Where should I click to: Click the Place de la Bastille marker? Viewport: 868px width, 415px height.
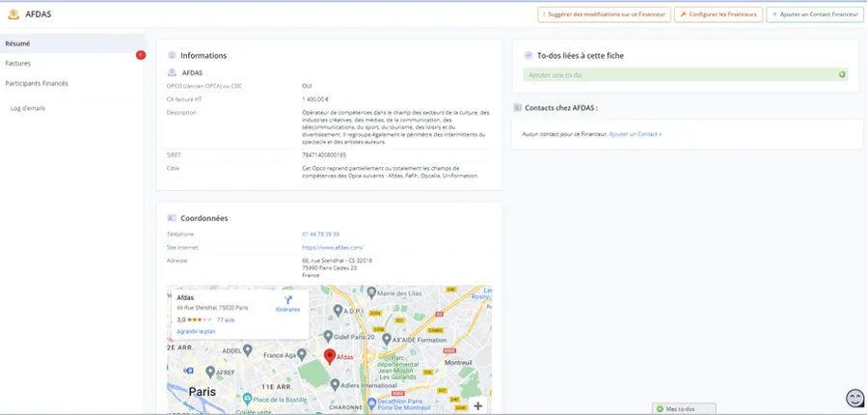246,399
